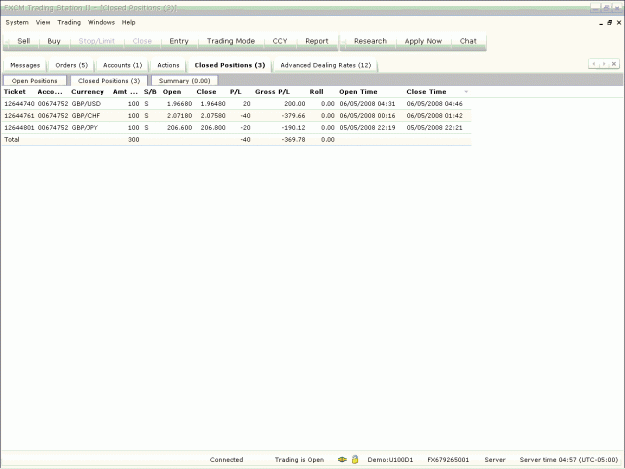Select ticket 12644761 row
Screen dimensions: 625x469
[x=237, y=116]
